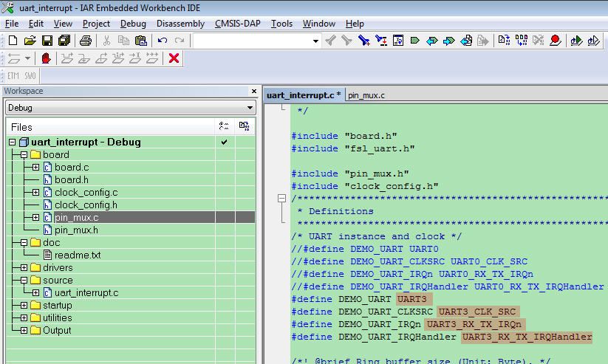Open the Debug menu
This screenshot has height=364, width=608.
pyautogui.click(x=133, y=24)
